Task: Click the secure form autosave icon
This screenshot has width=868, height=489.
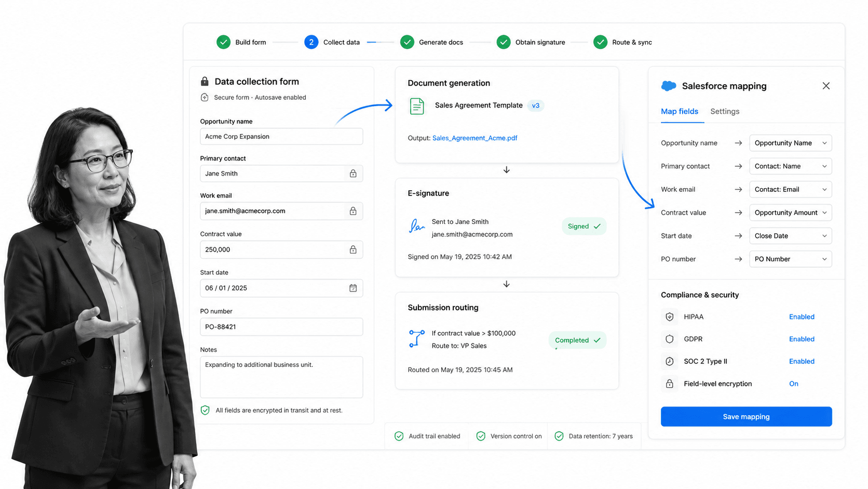Action: coord(205,97)
